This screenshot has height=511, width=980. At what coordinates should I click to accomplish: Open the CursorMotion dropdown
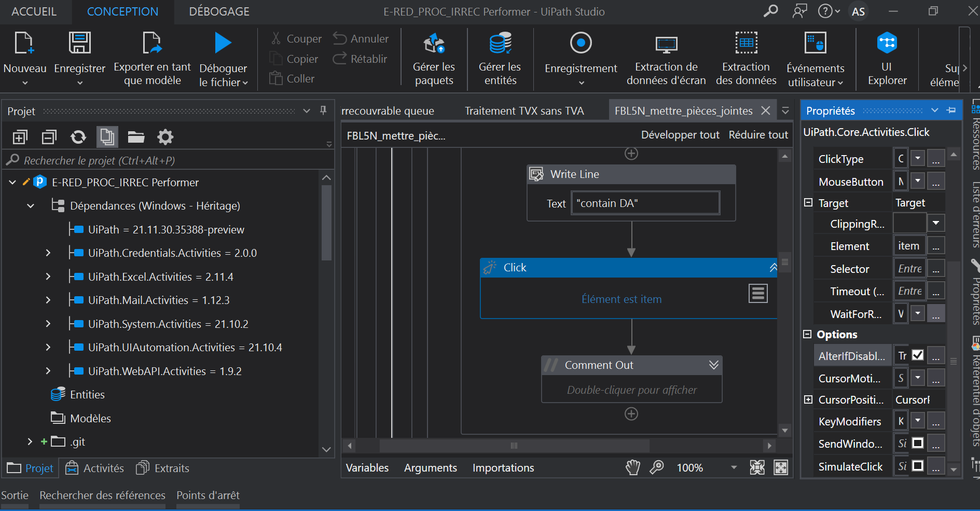(918, 378)
